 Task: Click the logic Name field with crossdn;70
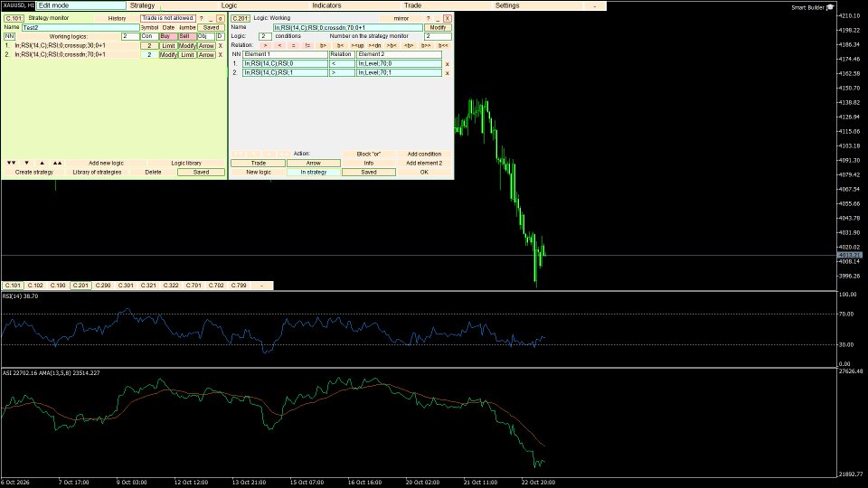[348, 28]
